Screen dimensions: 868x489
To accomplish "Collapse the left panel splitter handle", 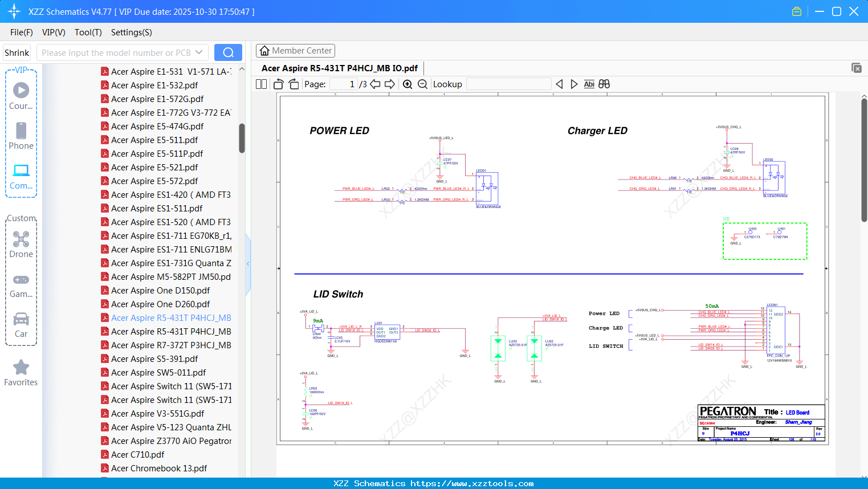I will pyautogui.click(x=248, y=263).
